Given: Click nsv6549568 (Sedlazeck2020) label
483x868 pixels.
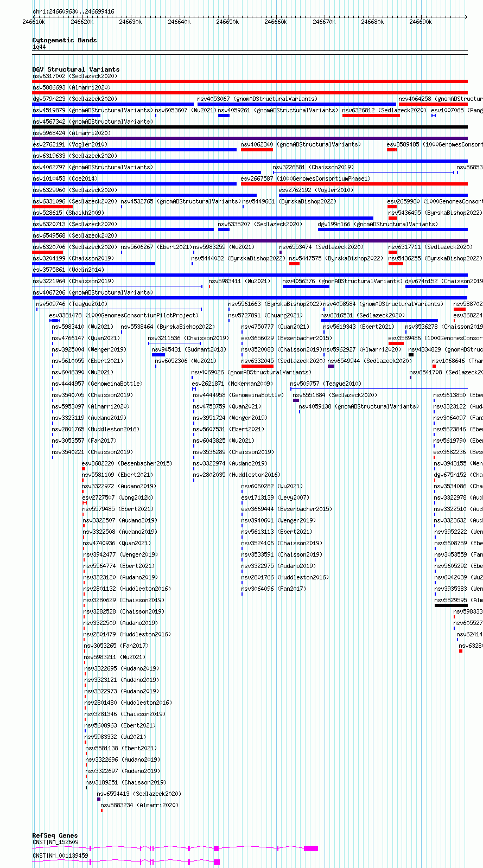Looking at the screenshot, I should click(x=74, y=235).
